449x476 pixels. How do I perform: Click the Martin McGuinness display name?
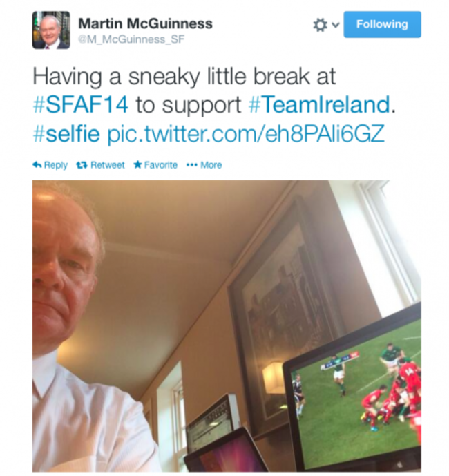click(x=146, y=23)
